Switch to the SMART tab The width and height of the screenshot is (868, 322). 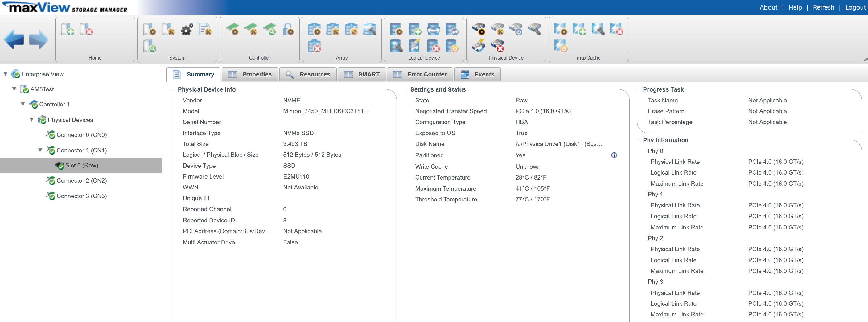click(x=362, y=75)
